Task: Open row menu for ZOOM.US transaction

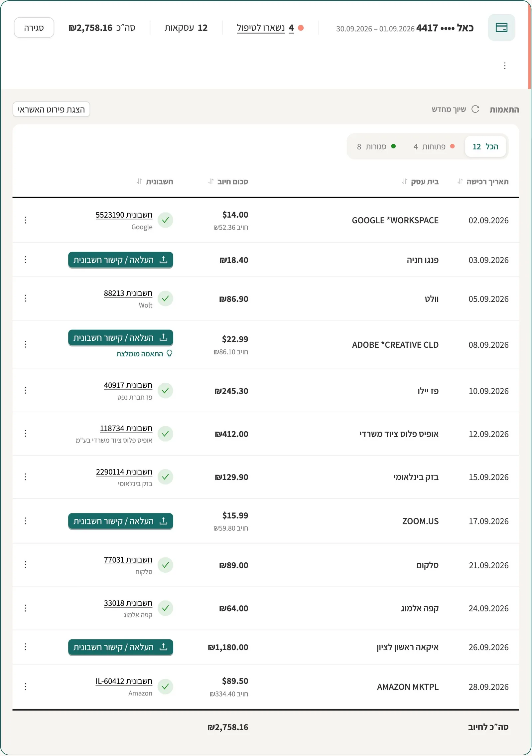Action: (26, 521)
